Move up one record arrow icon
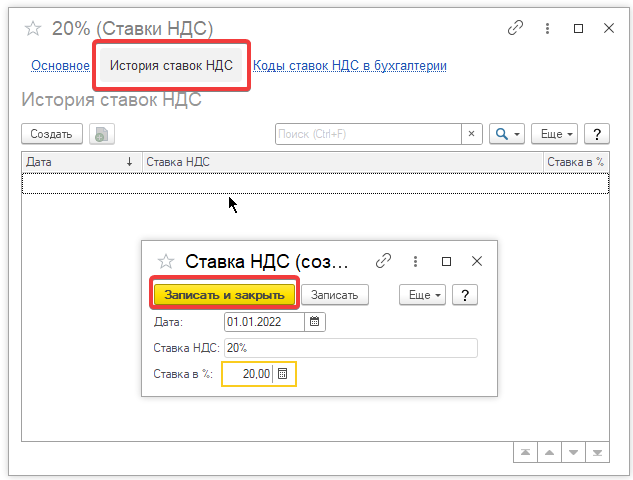Screen dimensions: 633x480 (549, 453)
